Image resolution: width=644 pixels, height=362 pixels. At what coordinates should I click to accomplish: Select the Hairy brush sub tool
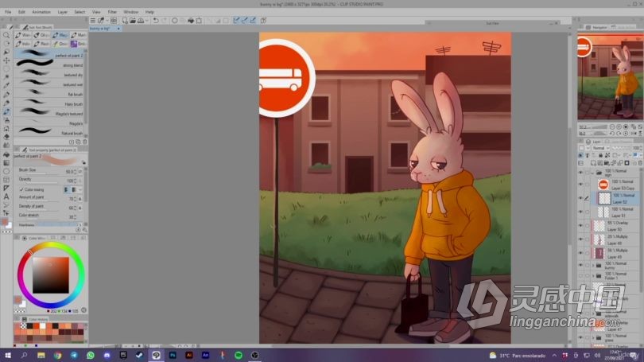coord(50,103)
